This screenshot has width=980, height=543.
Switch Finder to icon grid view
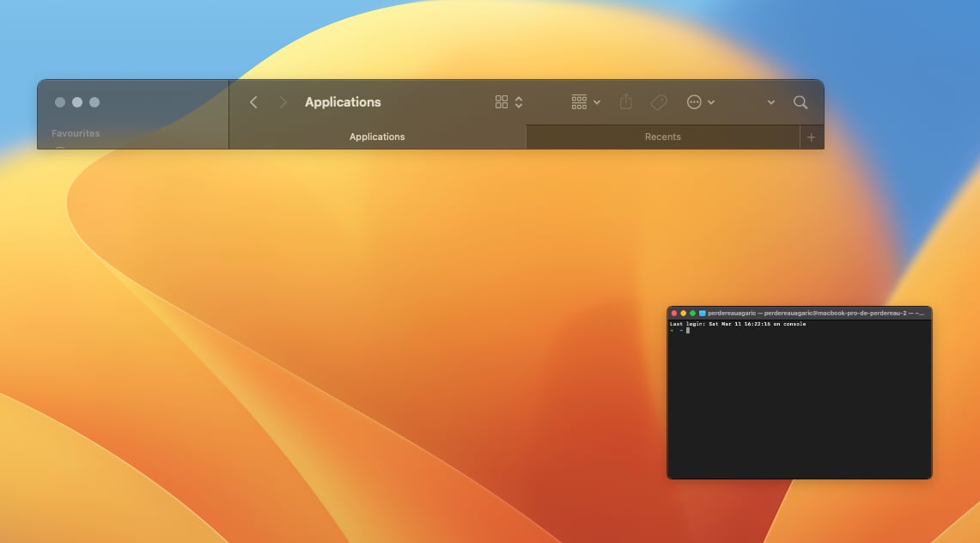coord(502,102)
